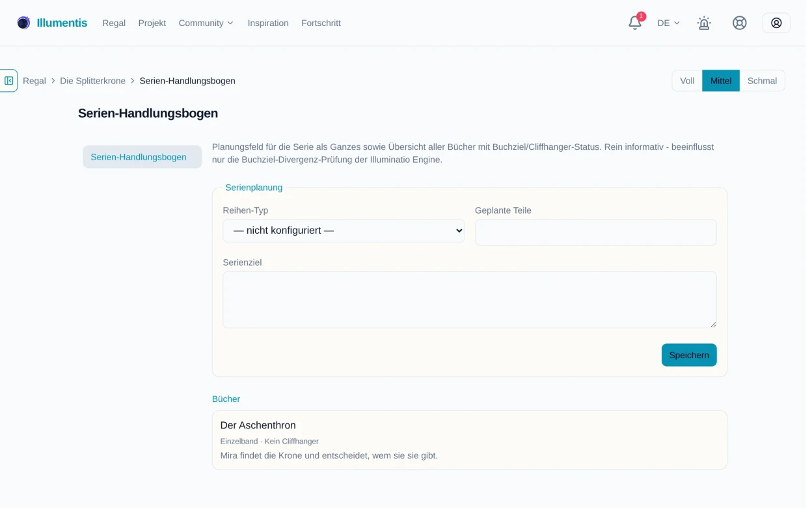Expand the Community menu
812x508 pixels.
tap(206, 23)
